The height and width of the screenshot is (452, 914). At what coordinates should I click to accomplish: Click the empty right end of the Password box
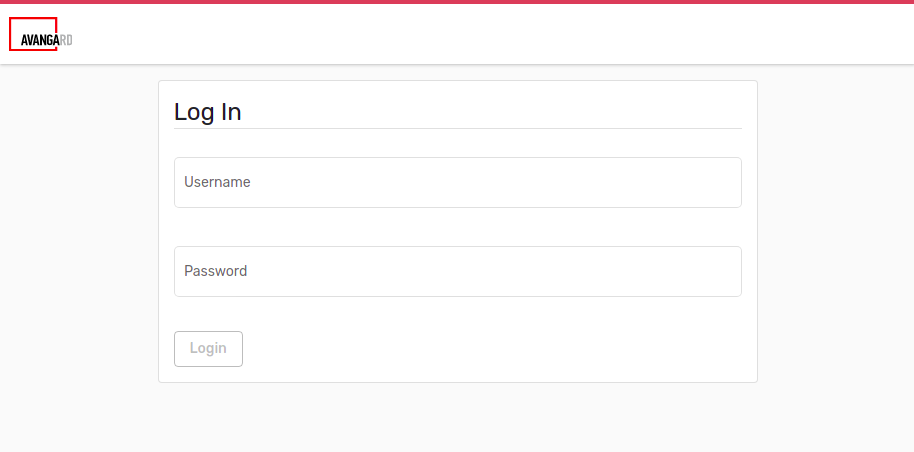point(670,271)
